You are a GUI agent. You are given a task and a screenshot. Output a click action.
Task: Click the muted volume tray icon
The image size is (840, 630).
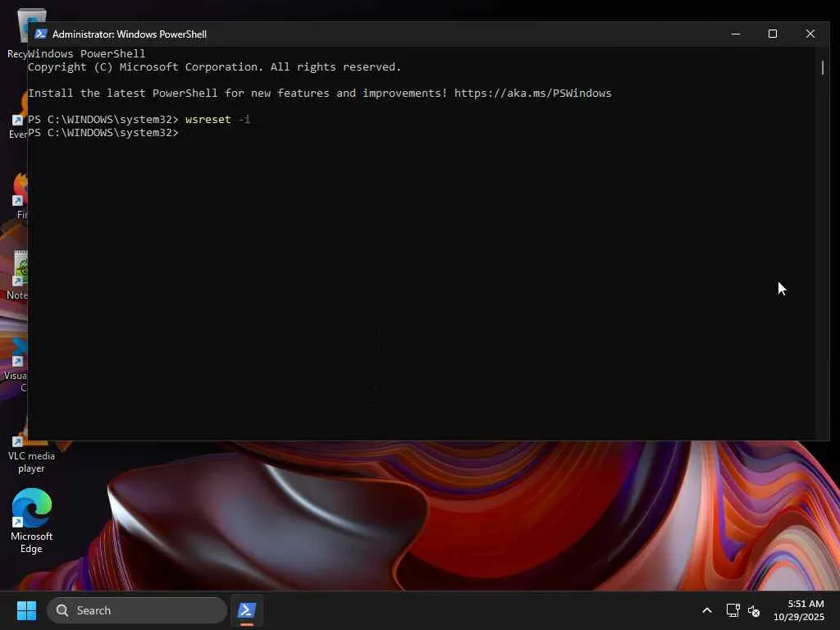[754, 610]
